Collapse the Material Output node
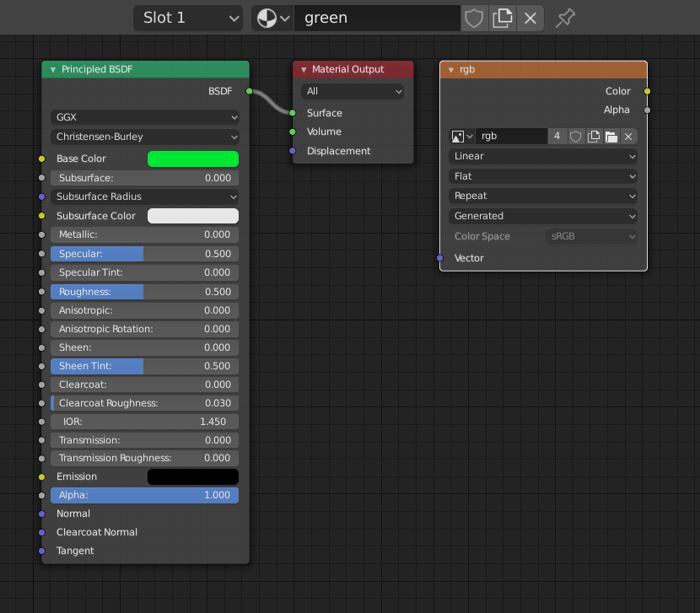The width and height of the screenshot is (700, 613). coord(304,69)
